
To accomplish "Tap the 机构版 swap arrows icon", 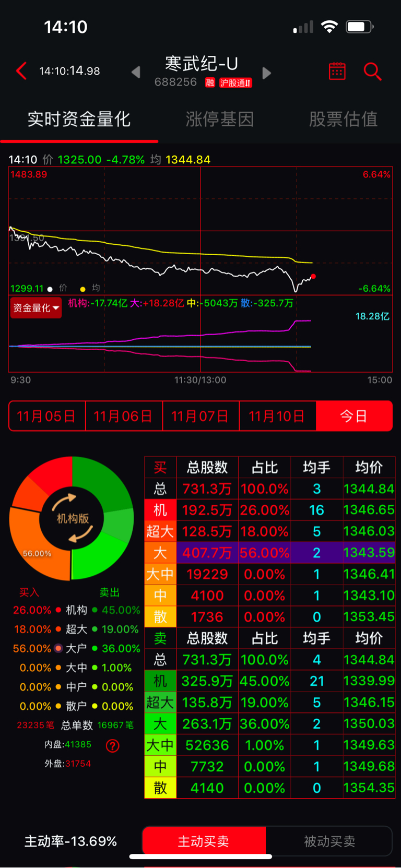I will click(72, 518).
